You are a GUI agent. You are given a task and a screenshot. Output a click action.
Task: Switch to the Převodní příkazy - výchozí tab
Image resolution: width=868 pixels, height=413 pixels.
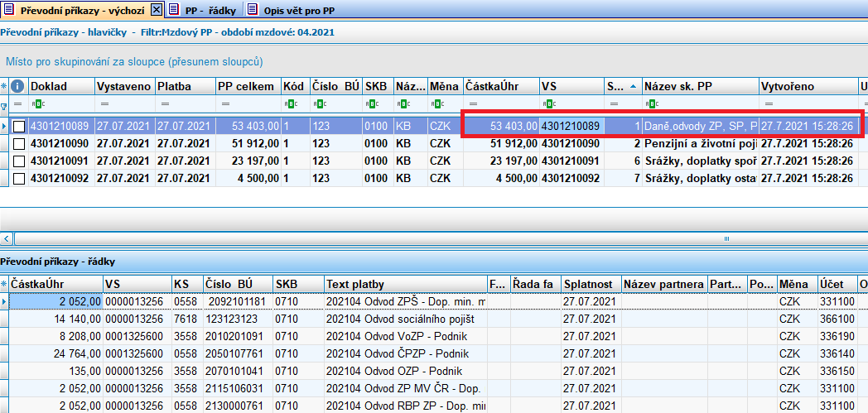click(x=83, y=10)
